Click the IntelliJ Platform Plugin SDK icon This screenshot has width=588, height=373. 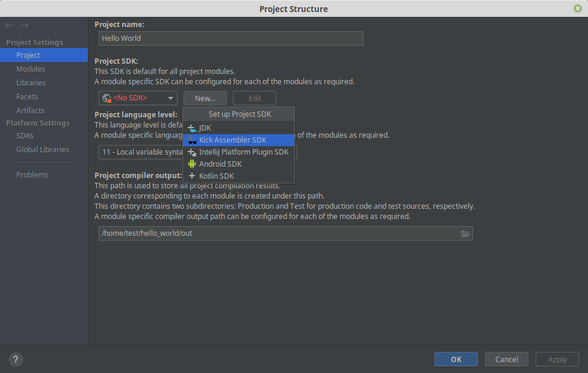tap(191, 152)
